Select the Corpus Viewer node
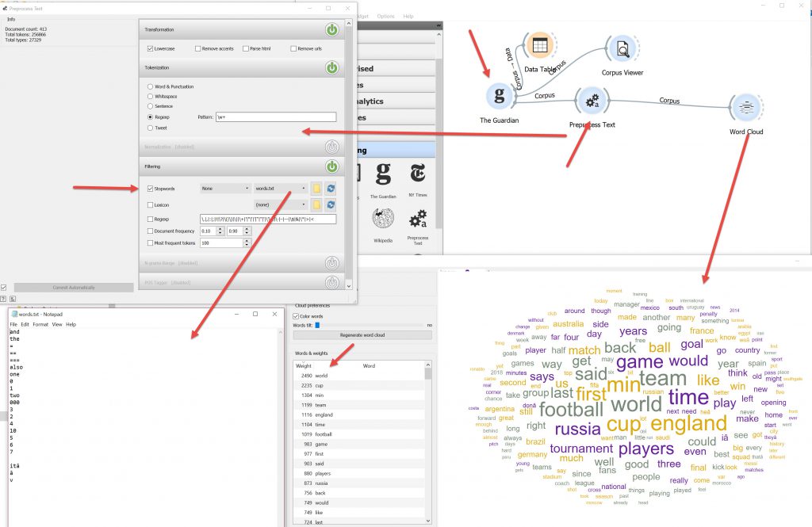The width and height of the screenshot is (812, 527). pyautogui.click(x=622, y=49)
